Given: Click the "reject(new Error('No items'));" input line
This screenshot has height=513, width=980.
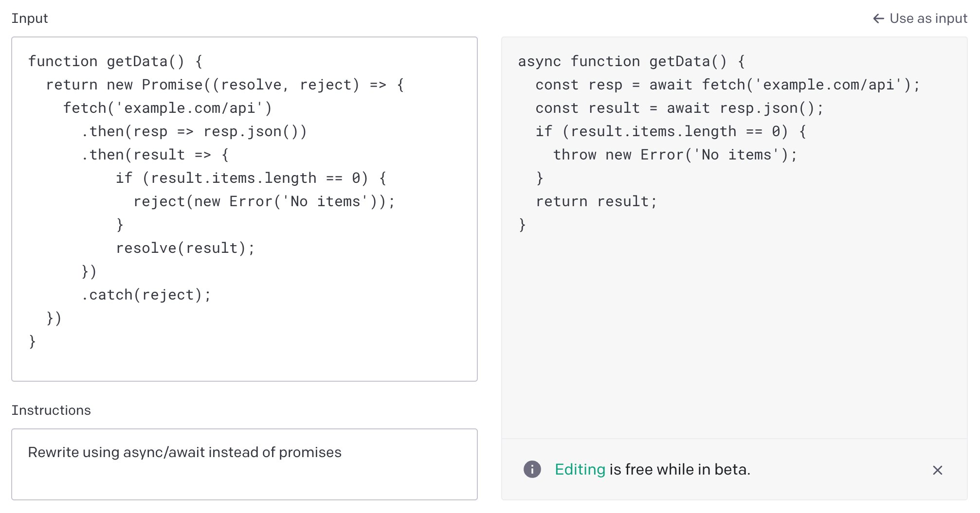Looking at the screenshot, I should pos(264,202).
